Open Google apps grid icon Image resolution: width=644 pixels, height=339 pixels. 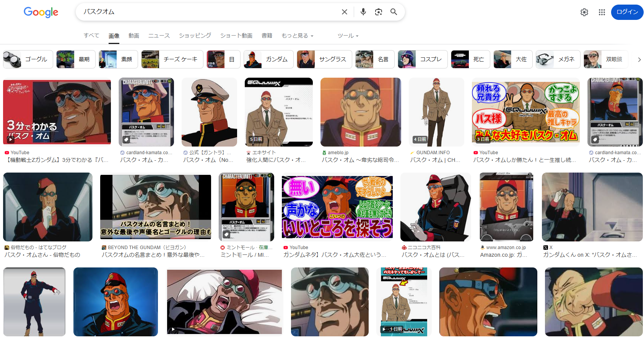tap(602, 12)
